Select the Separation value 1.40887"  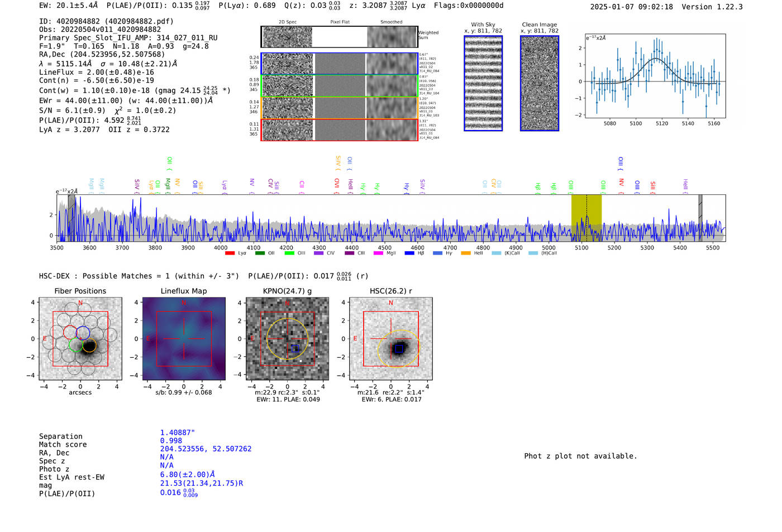point(178,433)
